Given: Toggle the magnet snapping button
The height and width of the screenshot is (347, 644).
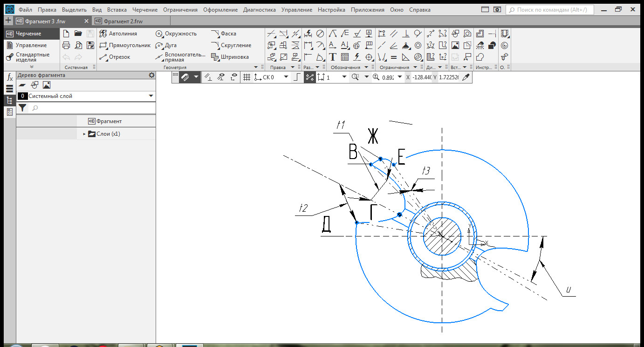Looking at the screenshot, I should 185,77.
